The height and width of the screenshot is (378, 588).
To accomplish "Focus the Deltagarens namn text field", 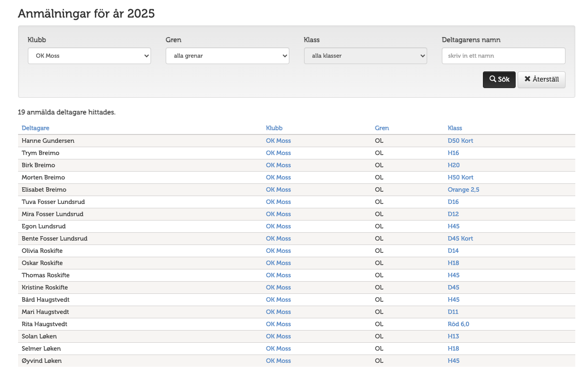I will 503,56.
